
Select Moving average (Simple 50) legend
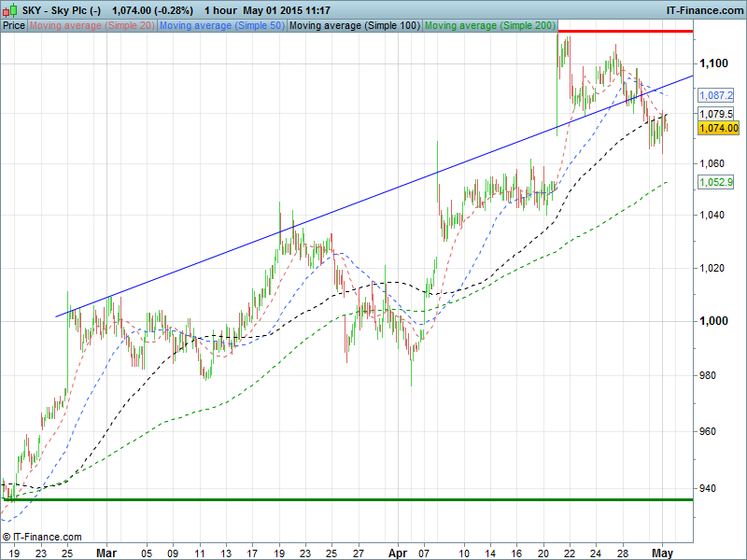(x=221, y=25)
